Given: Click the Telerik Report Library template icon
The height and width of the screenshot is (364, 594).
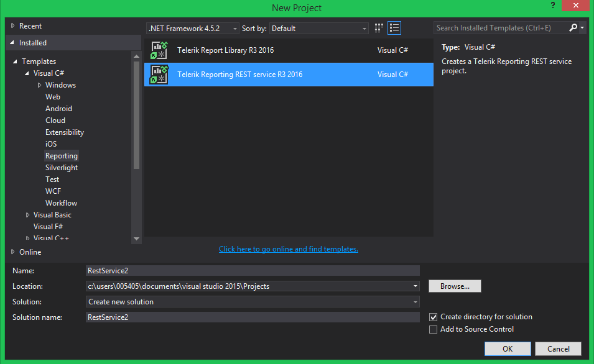Looking at the screenshot, I should click(159, 50).
